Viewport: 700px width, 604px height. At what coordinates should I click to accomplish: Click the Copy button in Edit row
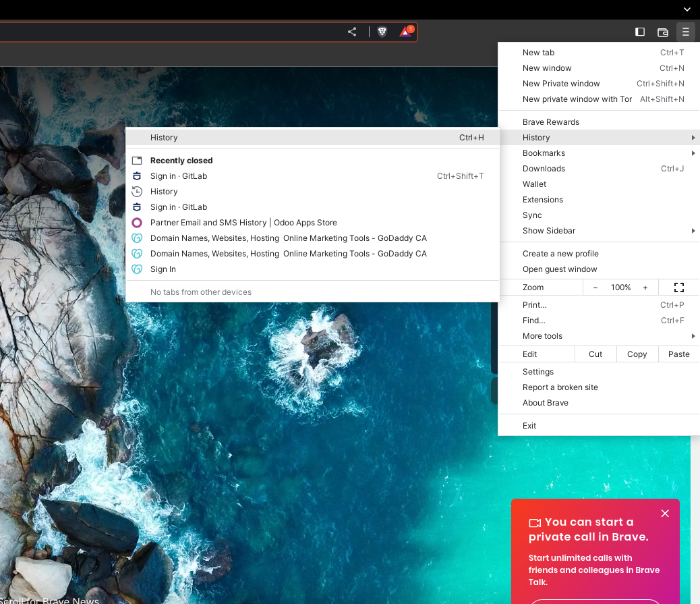point(637,354)
